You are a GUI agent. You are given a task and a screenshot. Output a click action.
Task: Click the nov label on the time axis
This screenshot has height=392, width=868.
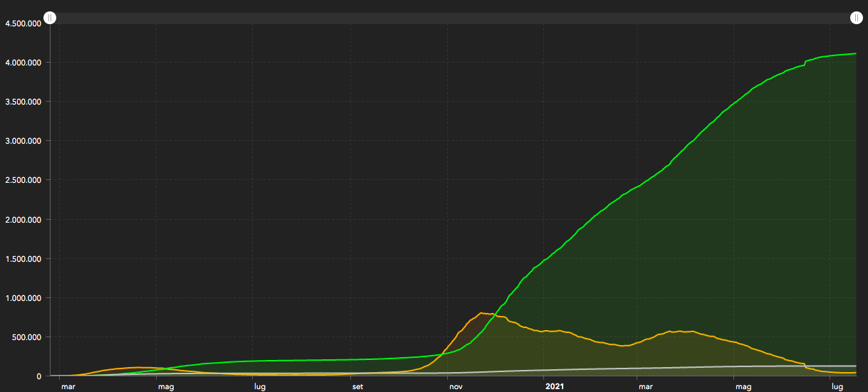pyautogui.click(x=454, y=386)
